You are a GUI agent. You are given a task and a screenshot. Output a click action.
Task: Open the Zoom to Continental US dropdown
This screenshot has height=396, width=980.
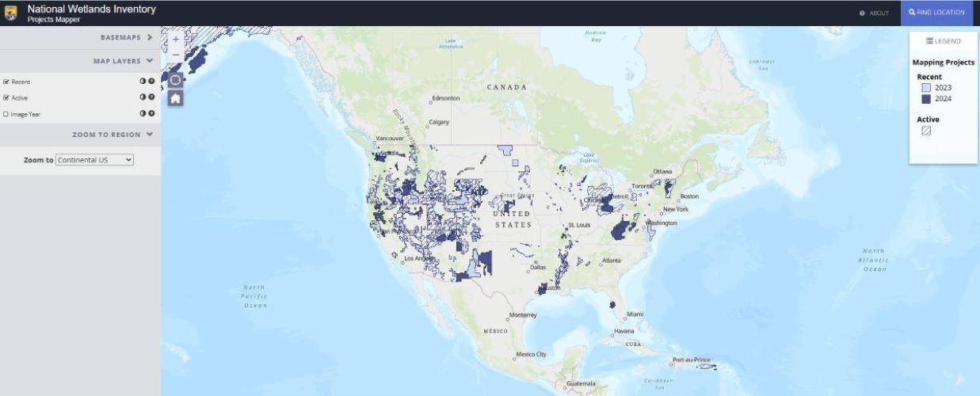point(95,160)
